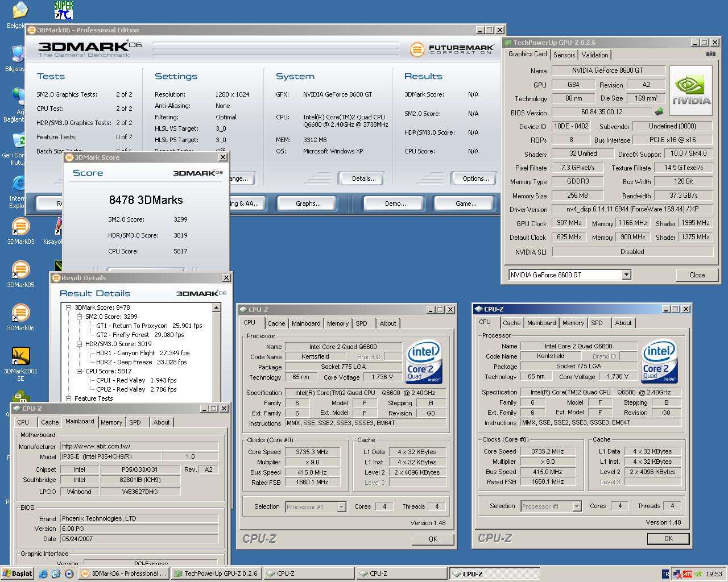Image resolution: width=728 pixels, height=582 pixels.
Task: Click the Game... button
Action: tap(466, 203)
